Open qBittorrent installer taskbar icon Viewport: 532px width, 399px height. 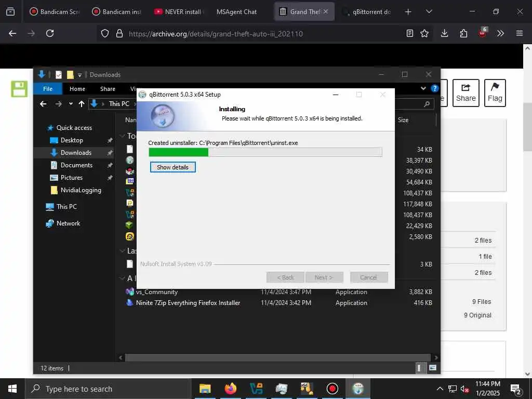(357, 389)
